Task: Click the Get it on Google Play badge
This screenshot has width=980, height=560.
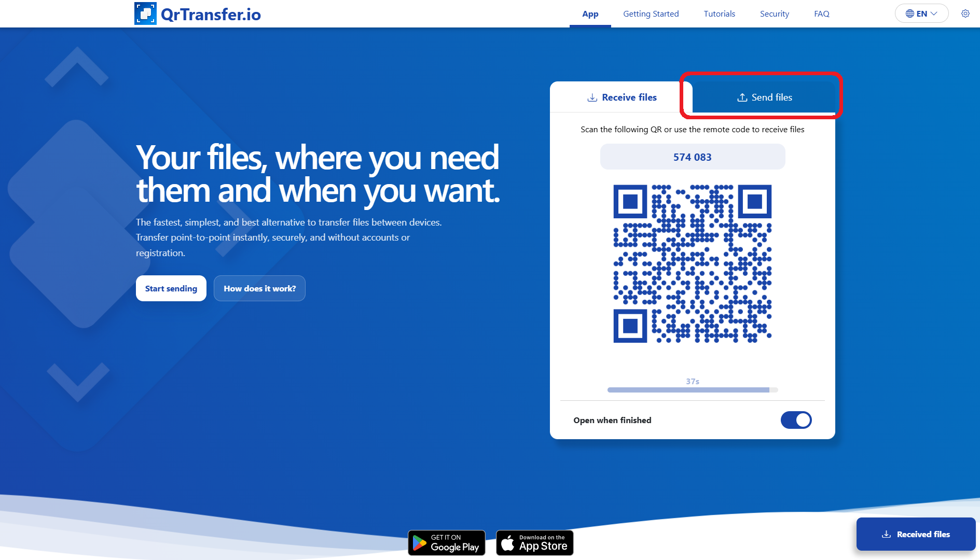Action: (x=447, y=543)
